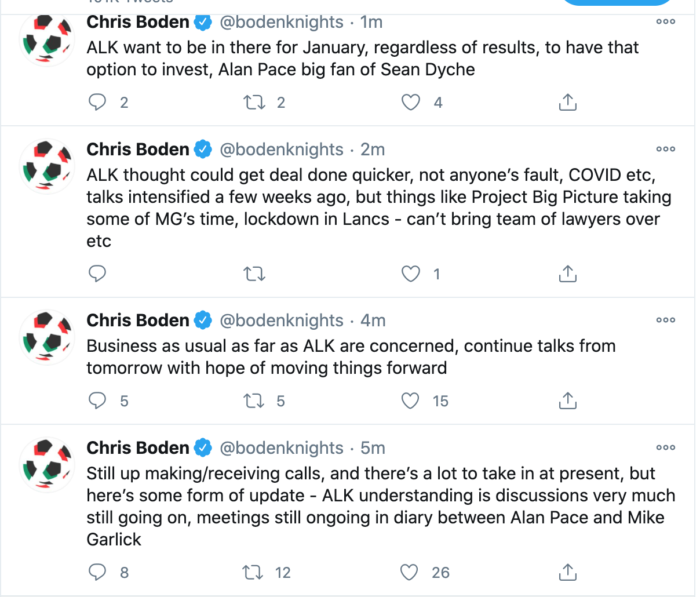Viewport: 700px width, 597px height.
Task: Retweet the Mike Garlick meetings tweet
Action: [x=253, y=573]
